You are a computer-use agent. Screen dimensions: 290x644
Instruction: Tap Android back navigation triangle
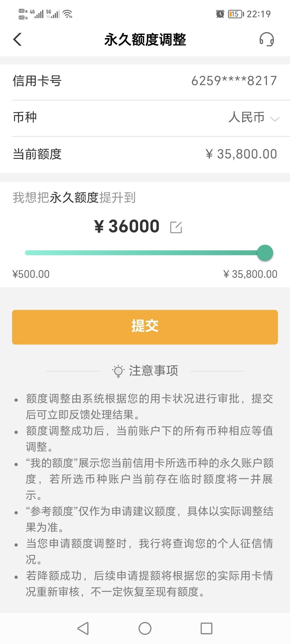click(x=83, y=628)
